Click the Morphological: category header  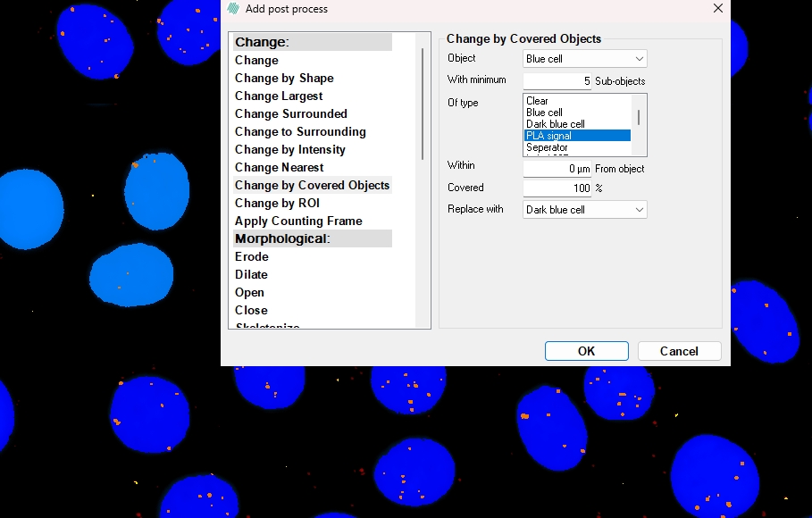313,238
